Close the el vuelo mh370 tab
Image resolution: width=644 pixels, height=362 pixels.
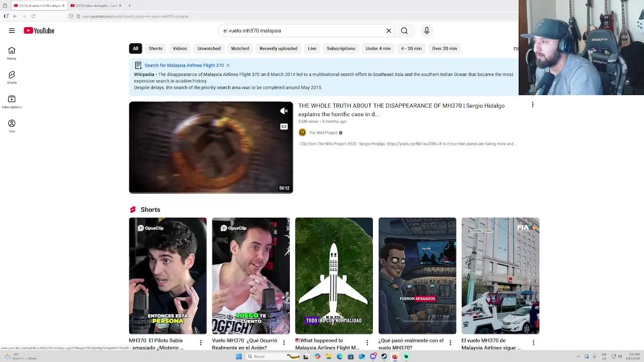(x=63, y=6)
